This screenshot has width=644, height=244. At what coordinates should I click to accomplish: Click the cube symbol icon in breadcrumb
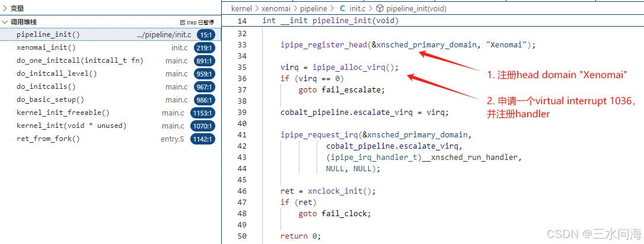click(x=380, y=8)
